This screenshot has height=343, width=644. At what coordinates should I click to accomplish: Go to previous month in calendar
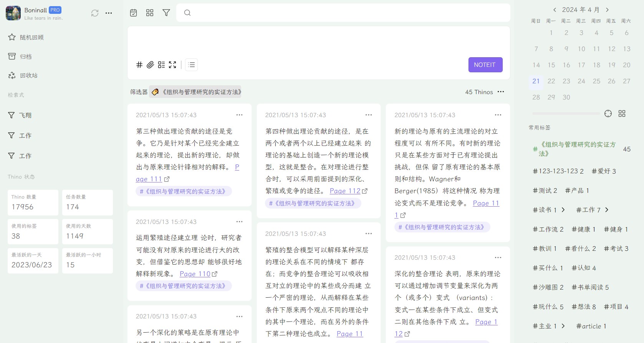[555, 10]
